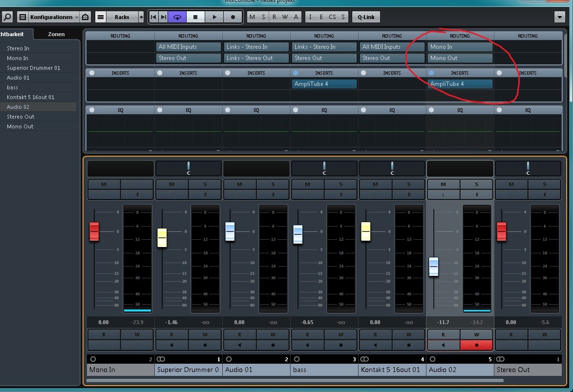Mute the Superior Drummer channel
Image resolution: width=573 pixels, height=392 pixels.
[x=171, y=185]
